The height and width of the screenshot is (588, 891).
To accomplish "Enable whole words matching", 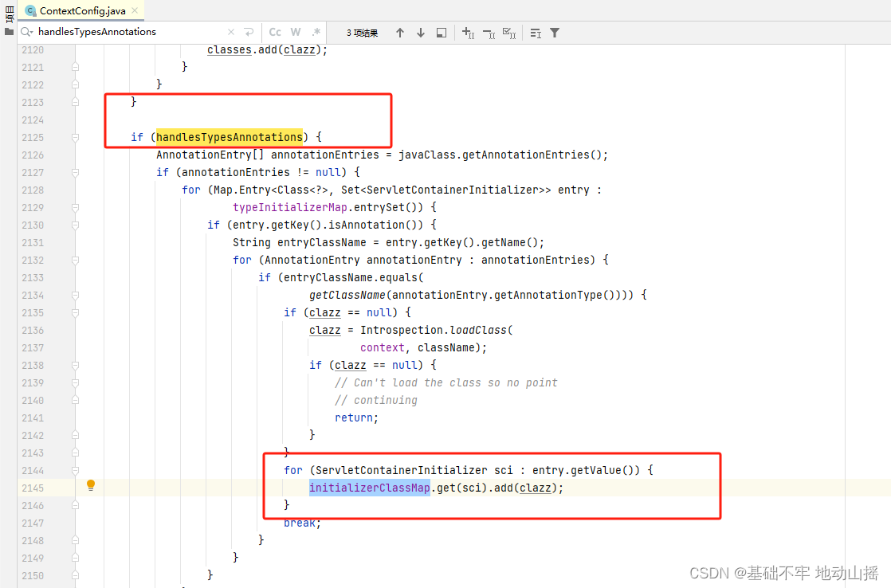I will pos(295,32).
